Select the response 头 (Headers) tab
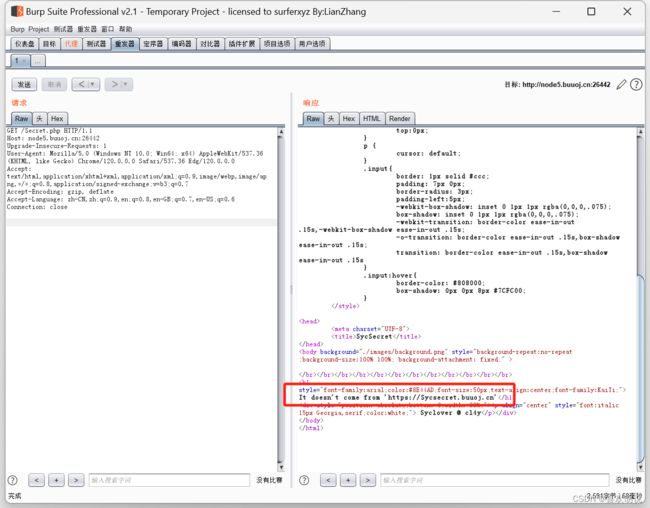The image size is (650, 508). (x=331, y=119)
